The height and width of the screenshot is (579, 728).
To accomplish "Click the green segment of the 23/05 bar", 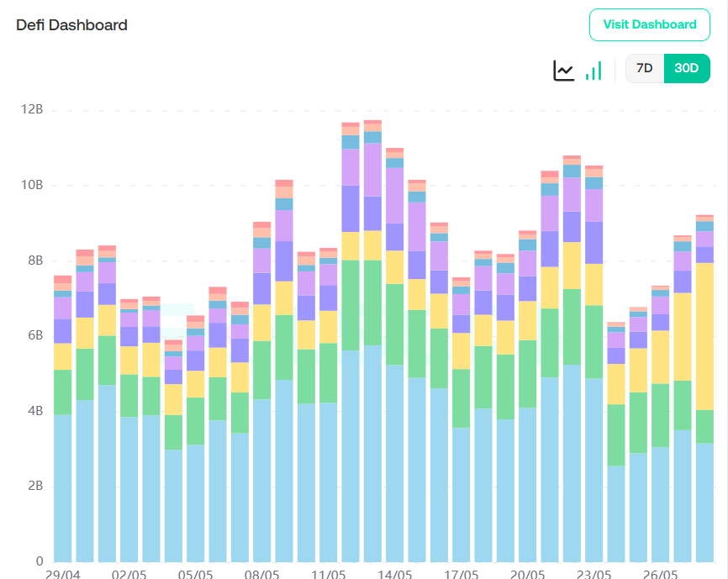I will click(593, 341).
